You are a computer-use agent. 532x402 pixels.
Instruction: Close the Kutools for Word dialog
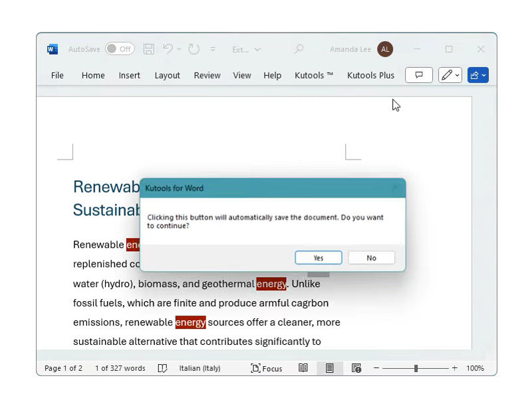pyautogui.click(x=395, y=188)
